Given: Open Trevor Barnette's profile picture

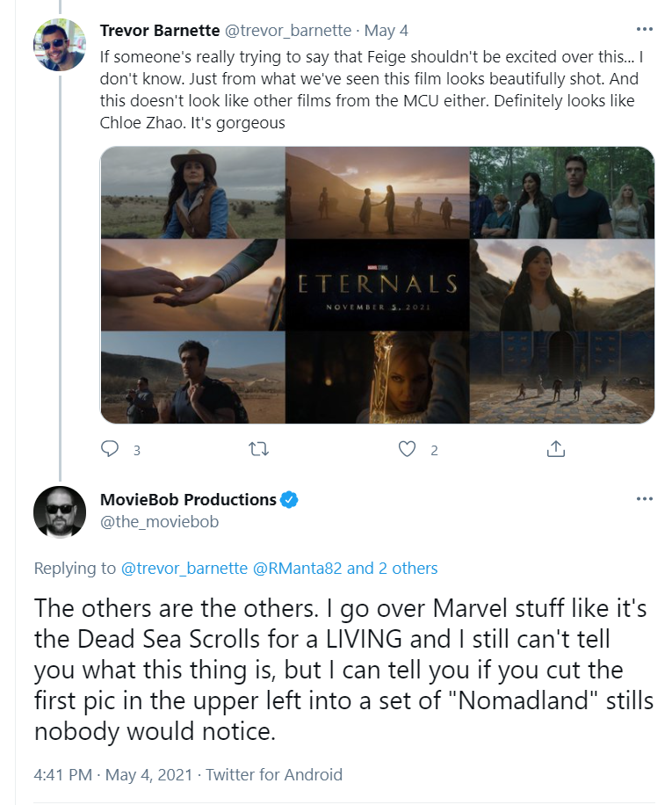Looking at the screenshot, I should click(60, 45).
